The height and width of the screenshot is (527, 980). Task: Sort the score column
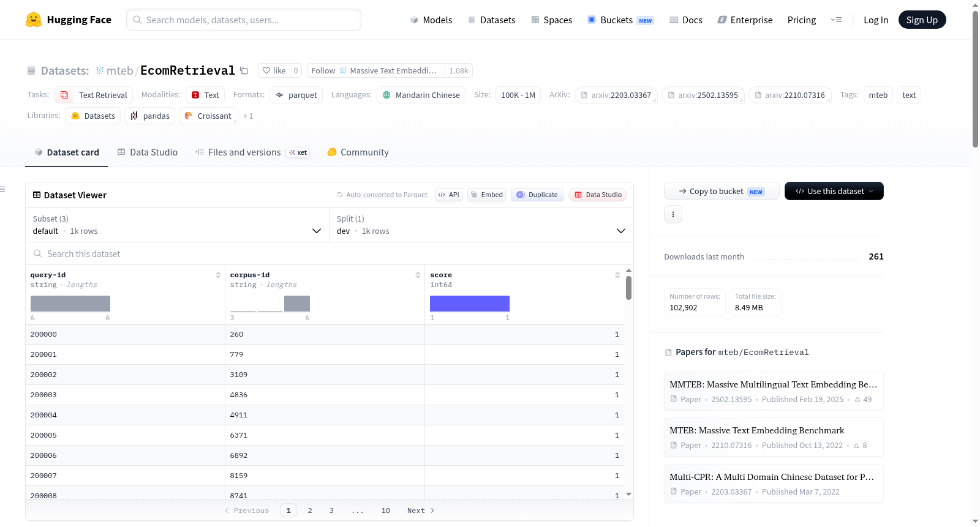click(x=617, y=275)
